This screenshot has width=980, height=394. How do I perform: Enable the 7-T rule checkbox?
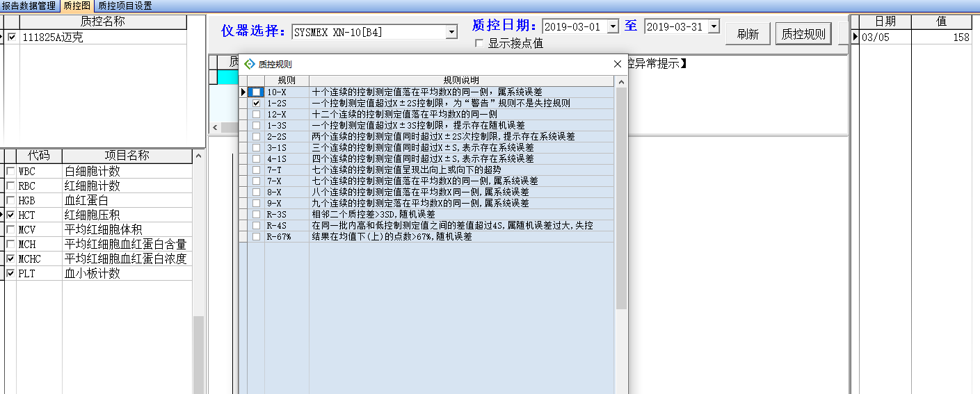(257, 170)
